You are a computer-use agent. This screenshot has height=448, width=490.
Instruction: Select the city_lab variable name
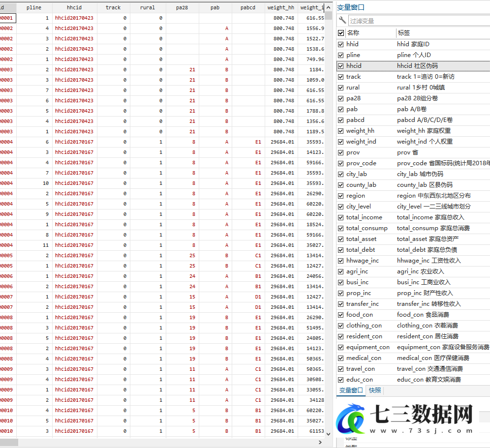point(357,174)
